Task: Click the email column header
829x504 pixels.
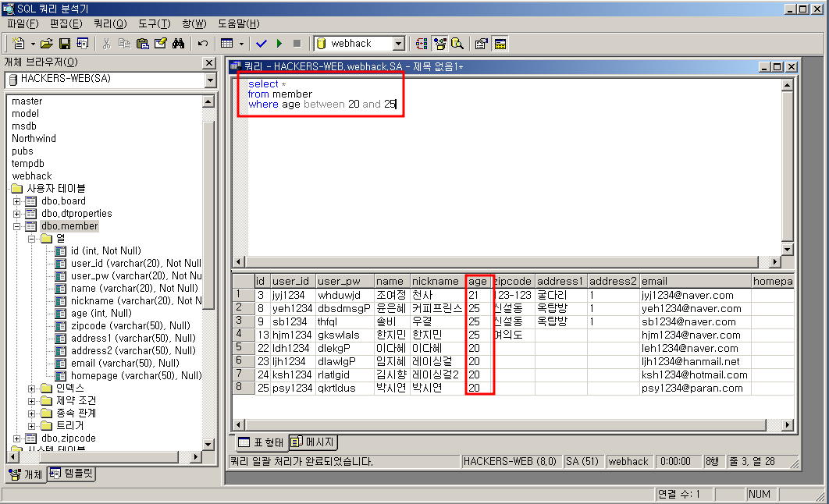Action: pyautogui.click(x=696, y=282)
